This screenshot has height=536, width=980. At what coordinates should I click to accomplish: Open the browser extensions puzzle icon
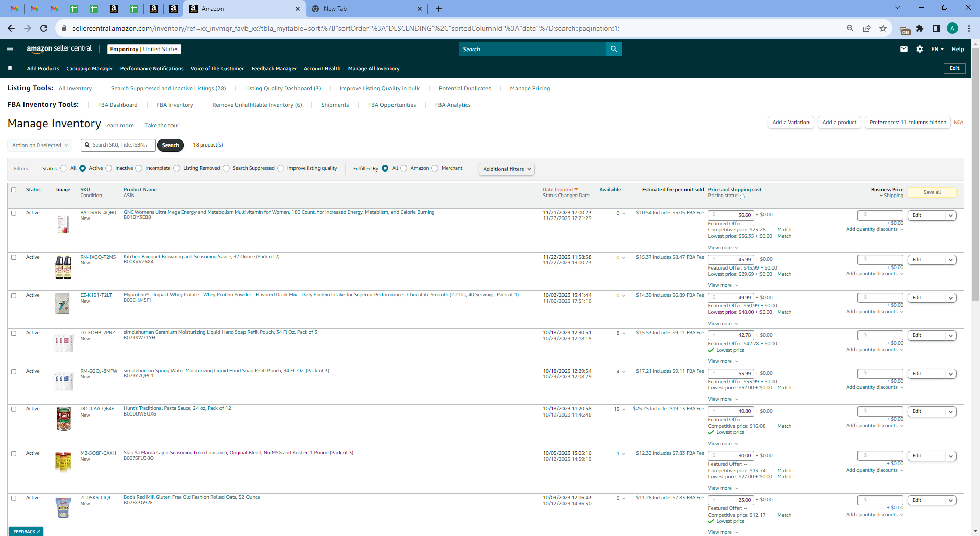coord(920,28)
